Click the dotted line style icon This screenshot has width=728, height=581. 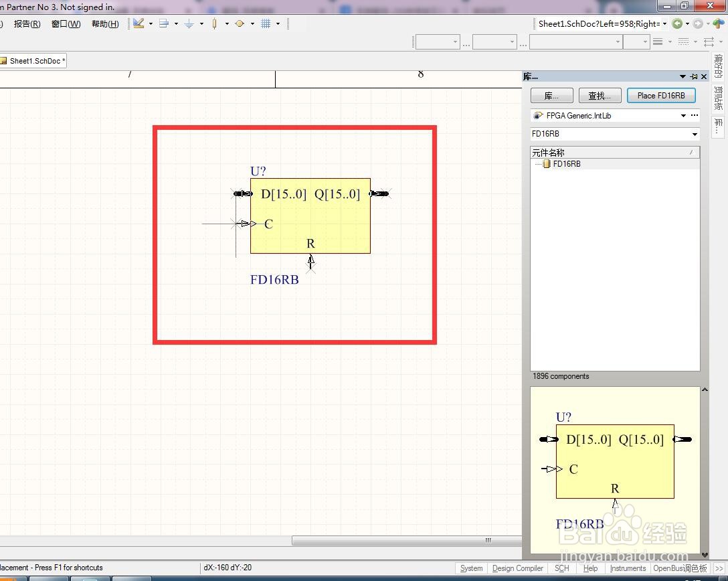tap(683, 41)
